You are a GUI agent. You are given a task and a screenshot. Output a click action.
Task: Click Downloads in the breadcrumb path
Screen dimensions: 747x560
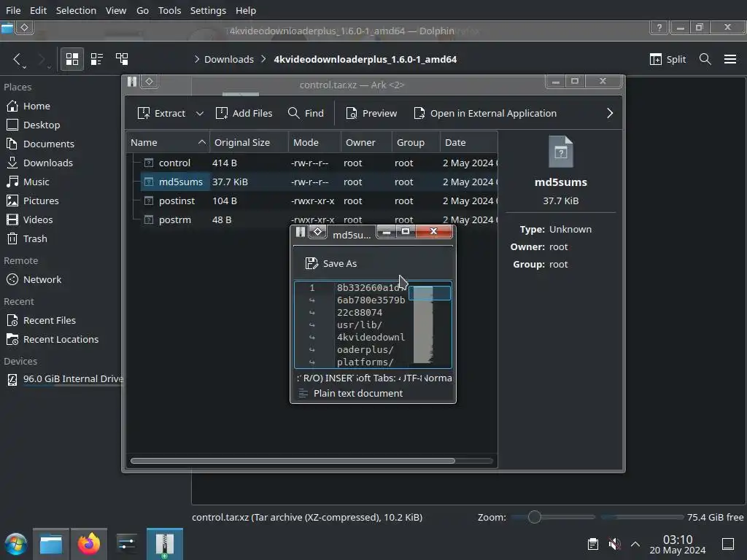(x=228, y=59)
